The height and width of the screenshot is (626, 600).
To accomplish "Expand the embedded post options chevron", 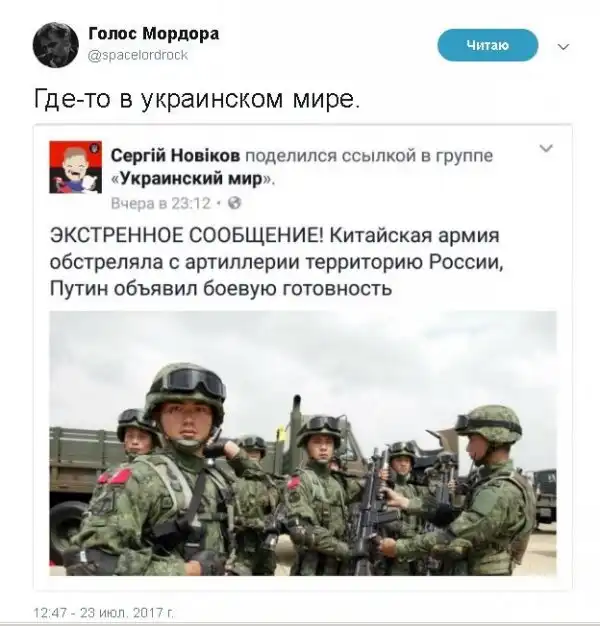I will (546, 149).
